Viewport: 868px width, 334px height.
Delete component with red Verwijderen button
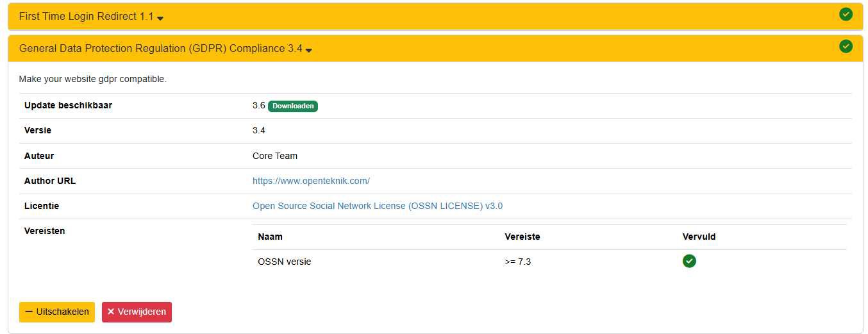[x=137, y=312]
